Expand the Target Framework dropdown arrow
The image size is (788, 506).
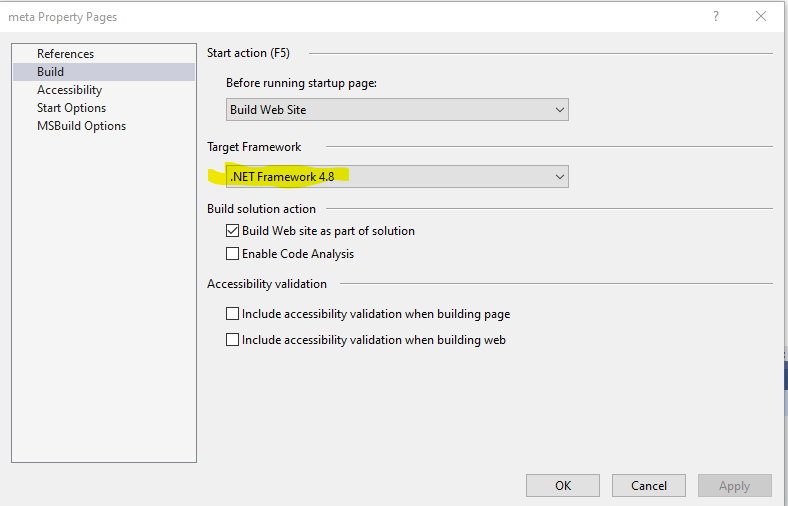pos(559,176)
